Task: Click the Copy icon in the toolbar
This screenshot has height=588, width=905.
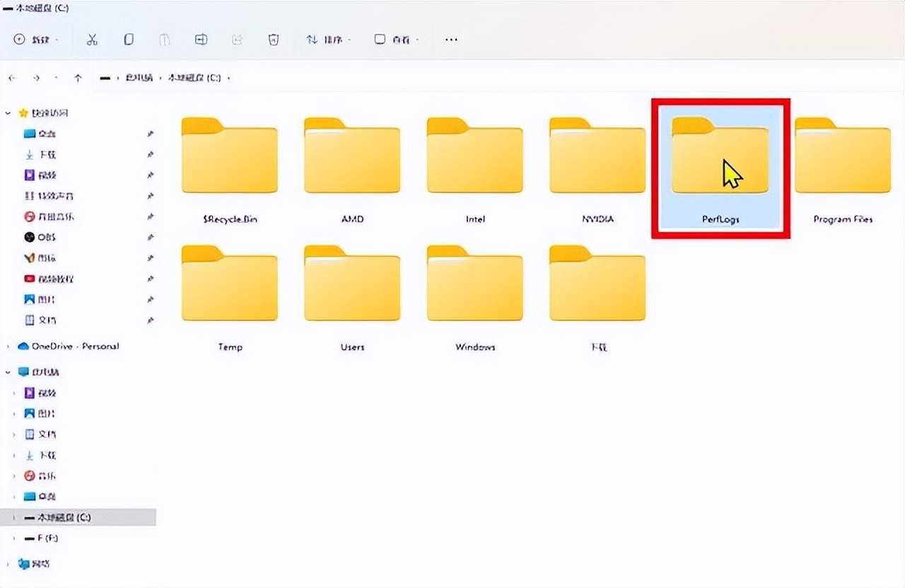Action: [128, 40]
